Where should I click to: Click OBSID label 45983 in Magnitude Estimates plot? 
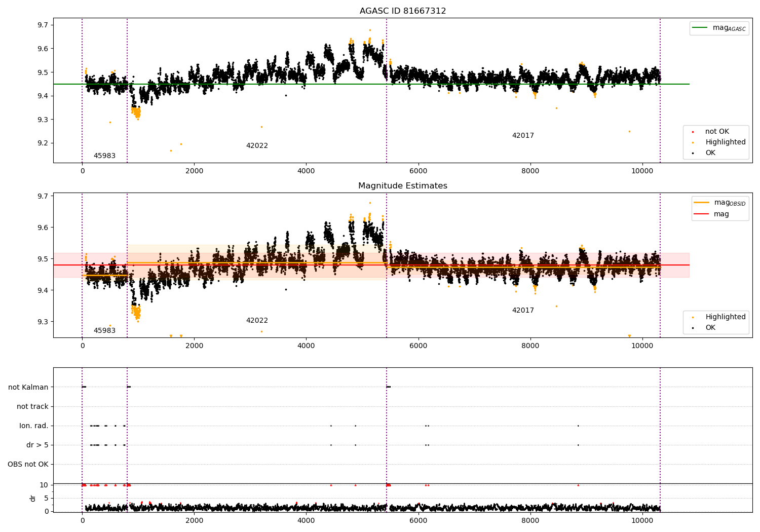tap(104, 331)
